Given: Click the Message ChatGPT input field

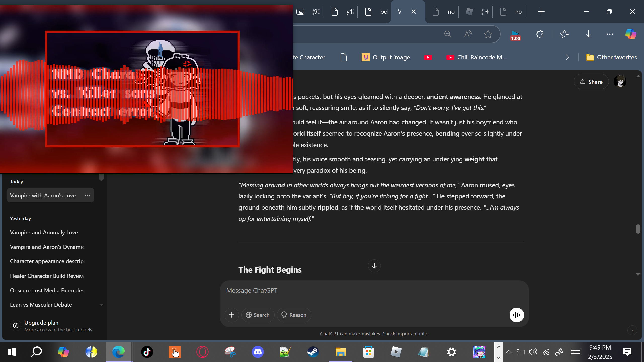Looking at the screenshot, I should click(x=374, y=290).
